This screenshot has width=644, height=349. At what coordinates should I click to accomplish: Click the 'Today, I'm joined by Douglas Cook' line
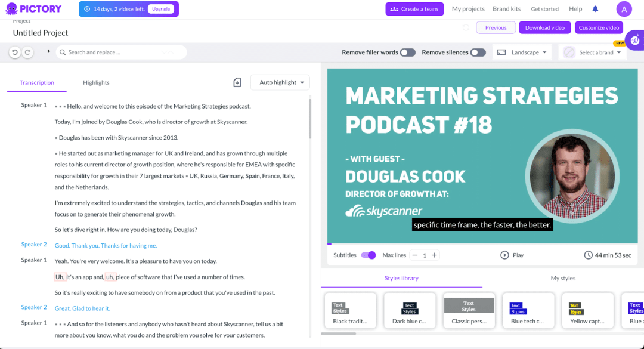[x=151, y=122]
